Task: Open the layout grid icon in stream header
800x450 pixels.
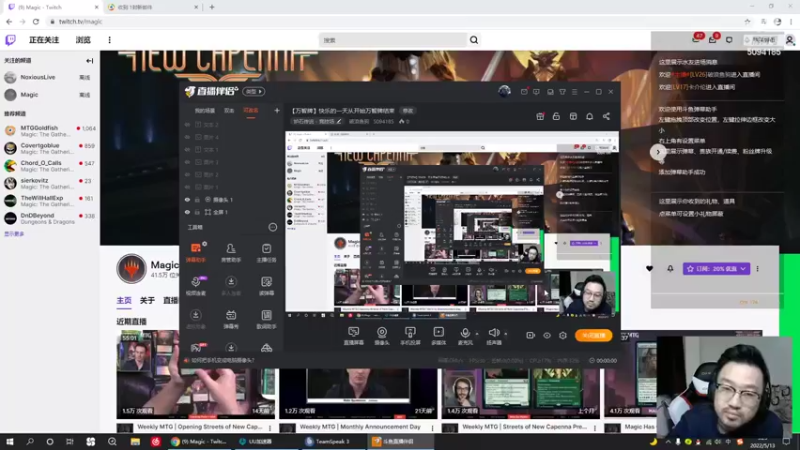Action: coord(573,116)
